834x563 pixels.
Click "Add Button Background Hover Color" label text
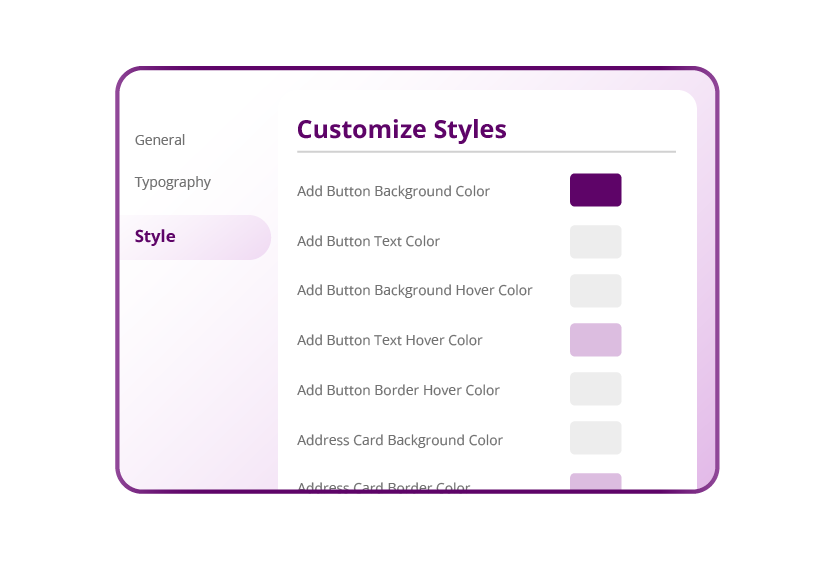pyautogui.click(x=414, y=290)
